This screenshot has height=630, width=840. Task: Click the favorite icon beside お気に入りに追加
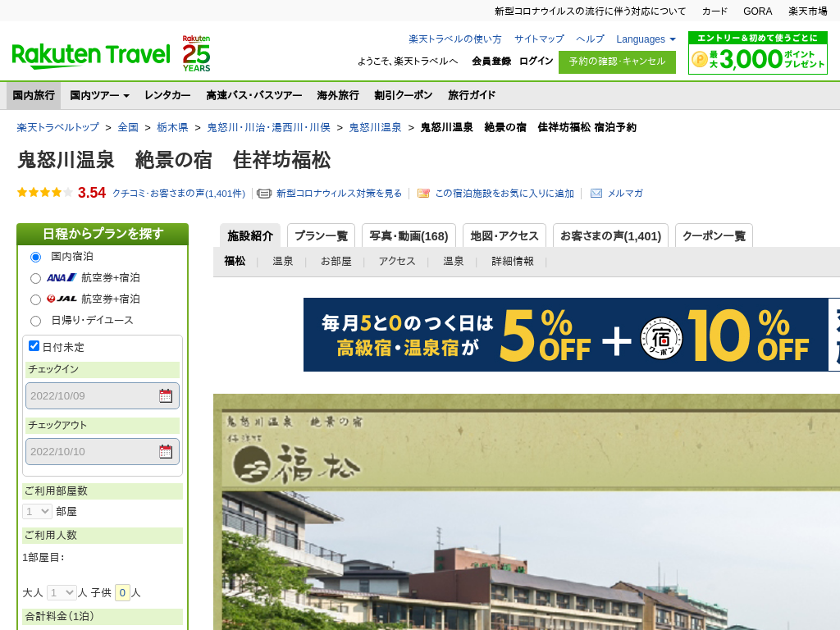click(x=423, y=194)
